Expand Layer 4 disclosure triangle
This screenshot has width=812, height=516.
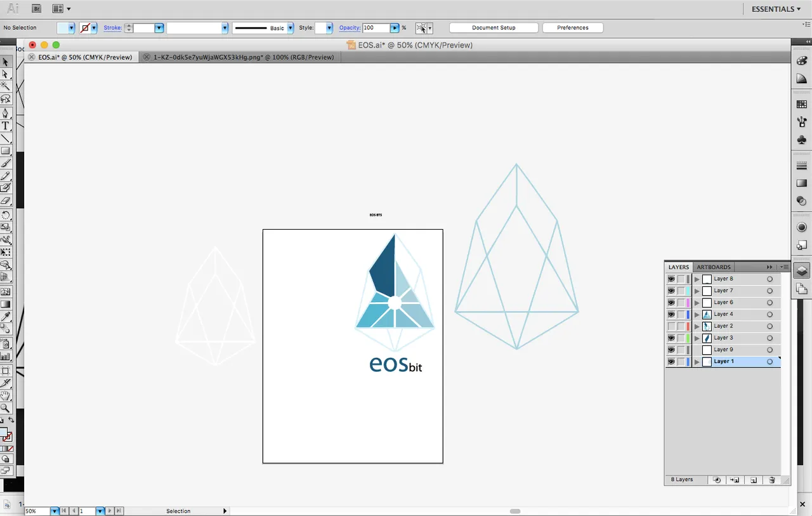tap(697, 315)
